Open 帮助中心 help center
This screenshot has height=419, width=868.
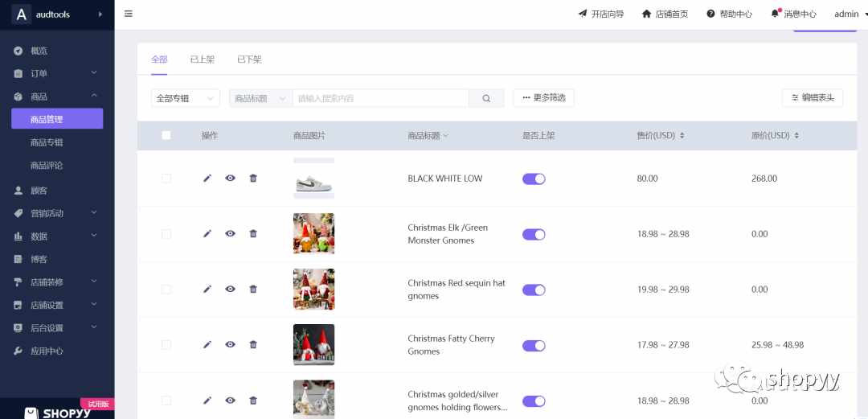point(729,14)
